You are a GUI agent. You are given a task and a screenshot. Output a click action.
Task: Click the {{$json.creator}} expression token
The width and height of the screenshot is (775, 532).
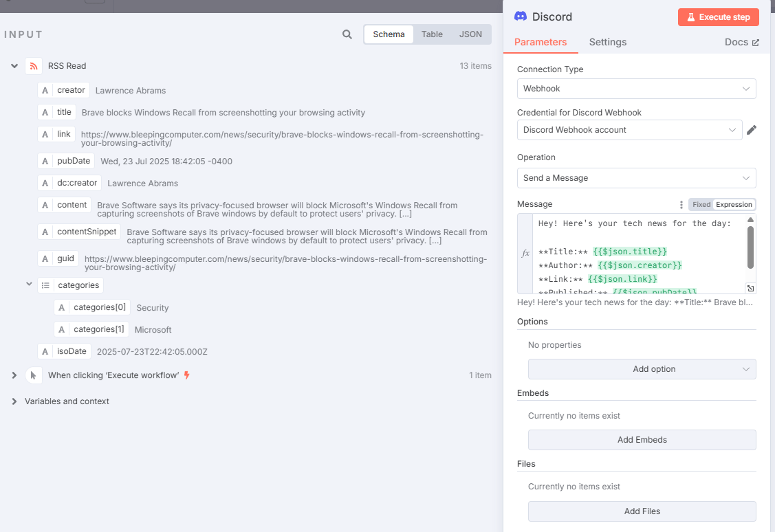[640, 265]
